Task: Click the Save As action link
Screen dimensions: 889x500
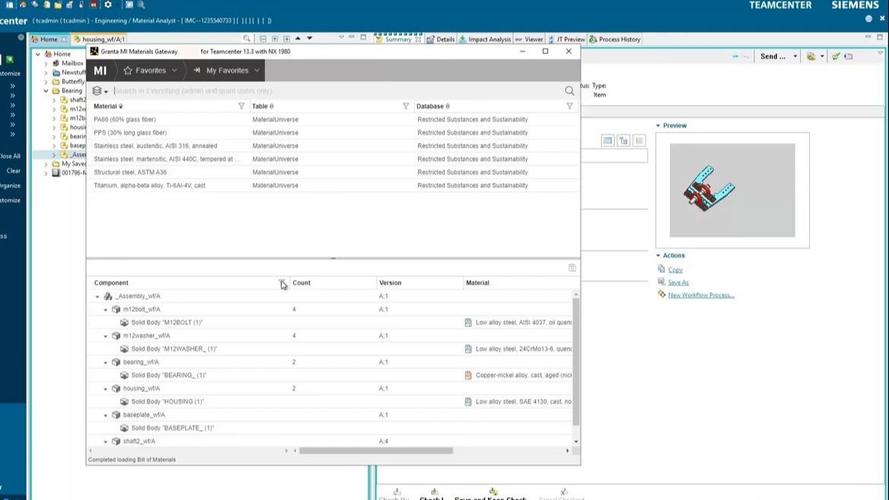Action: pyautogui.click(x=678, y=282)
